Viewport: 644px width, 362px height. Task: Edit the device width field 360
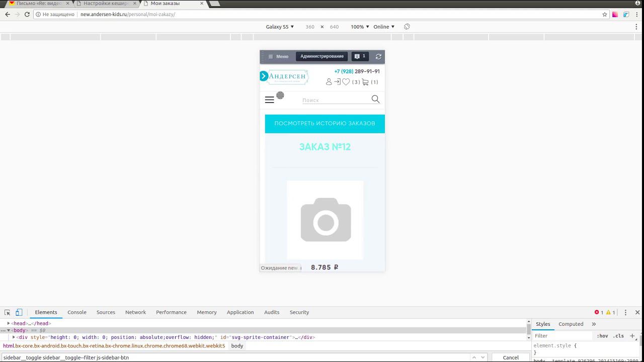coord(310,27)
